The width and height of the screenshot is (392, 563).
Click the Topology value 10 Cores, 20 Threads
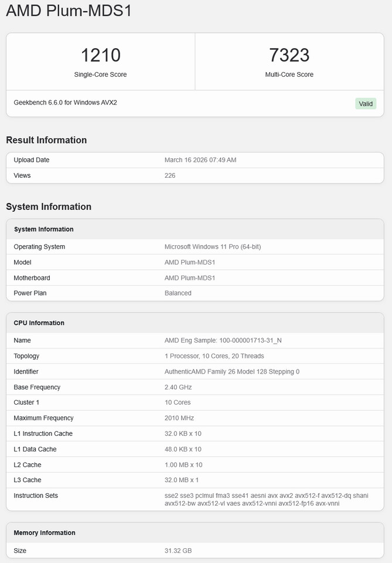click(214, 356)
